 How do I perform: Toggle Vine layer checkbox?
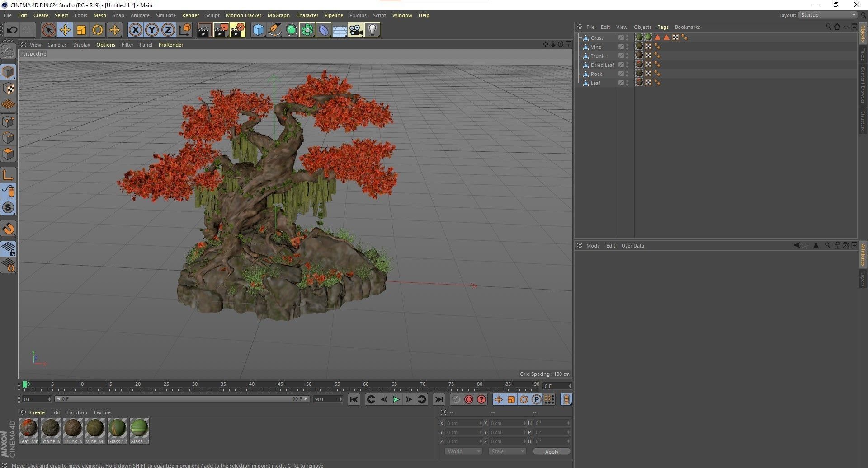point(621,47)
